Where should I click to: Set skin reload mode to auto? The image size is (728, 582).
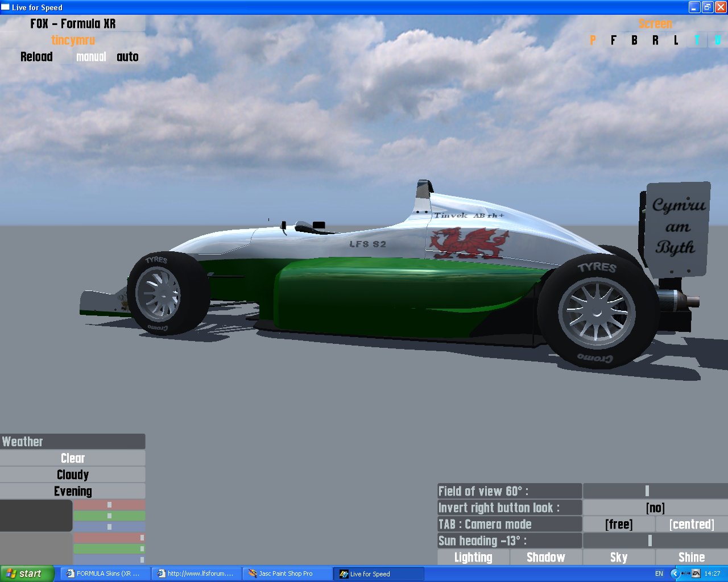coord(127,57)
